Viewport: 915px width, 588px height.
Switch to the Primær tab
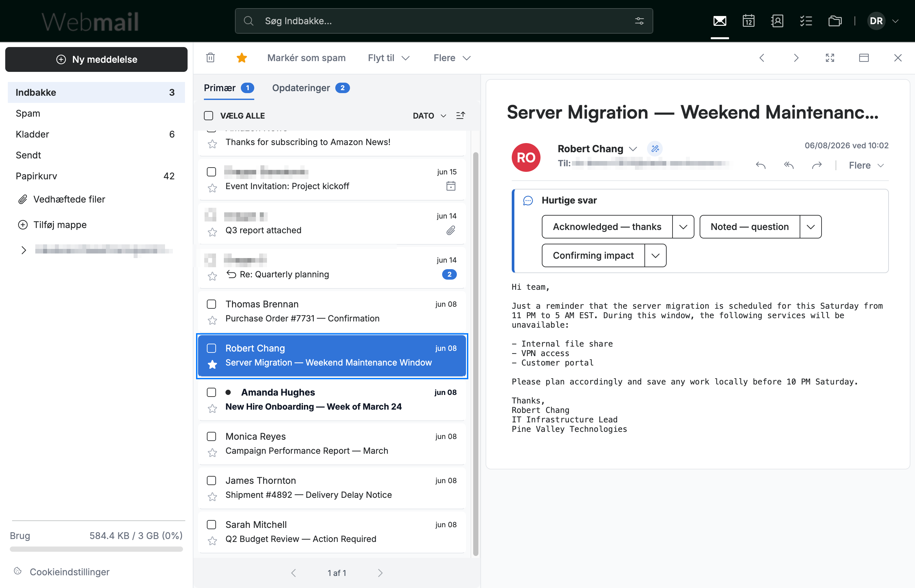pyautogui.click(x=229, y=88)
